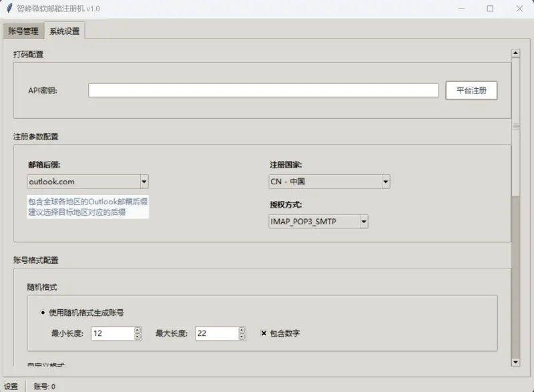Switch to the 账号管理 tab
This screenshot has height=392, width=534.
point(23,30)
